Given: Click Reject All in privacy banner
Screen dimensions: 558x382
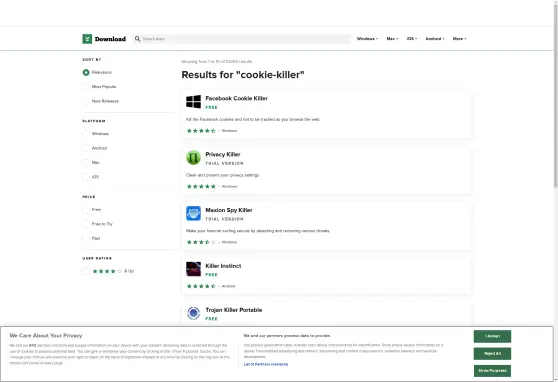Looking at the screenshot, I should [492, 354].
